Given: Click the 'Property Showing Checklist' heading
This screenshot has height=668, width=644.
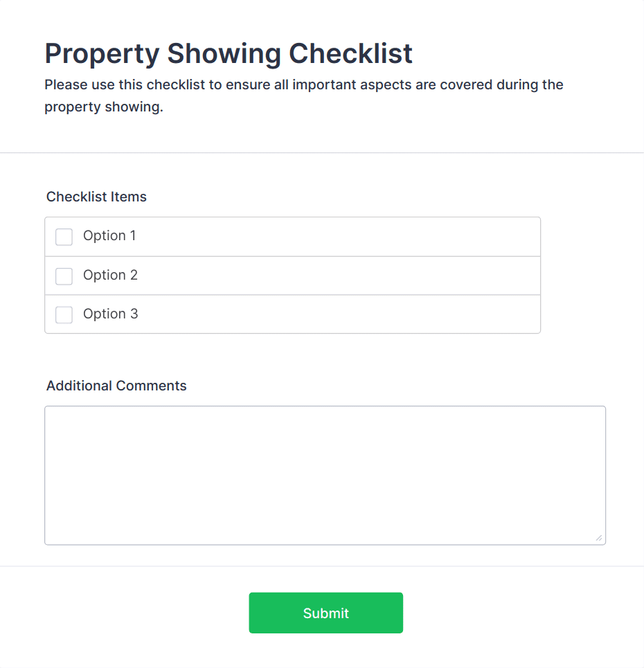Looking at the screenshot, I should [x=229, y=53].
